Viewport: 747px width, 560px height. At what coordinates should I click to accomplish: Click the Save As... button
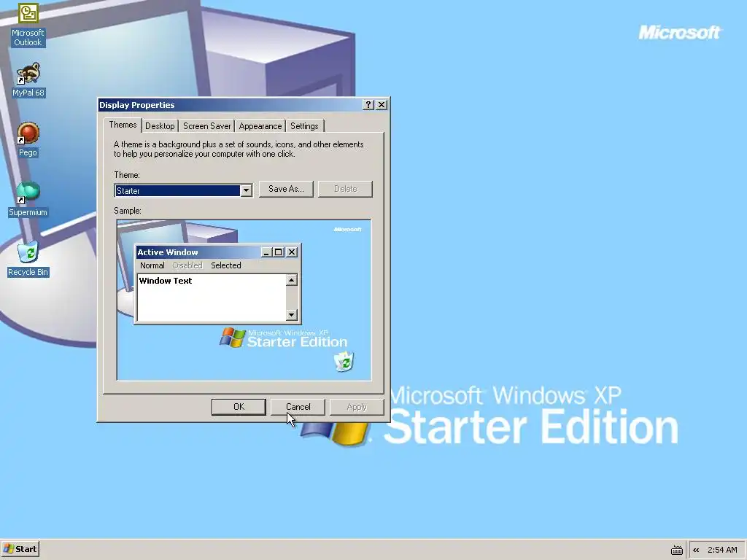286,189
